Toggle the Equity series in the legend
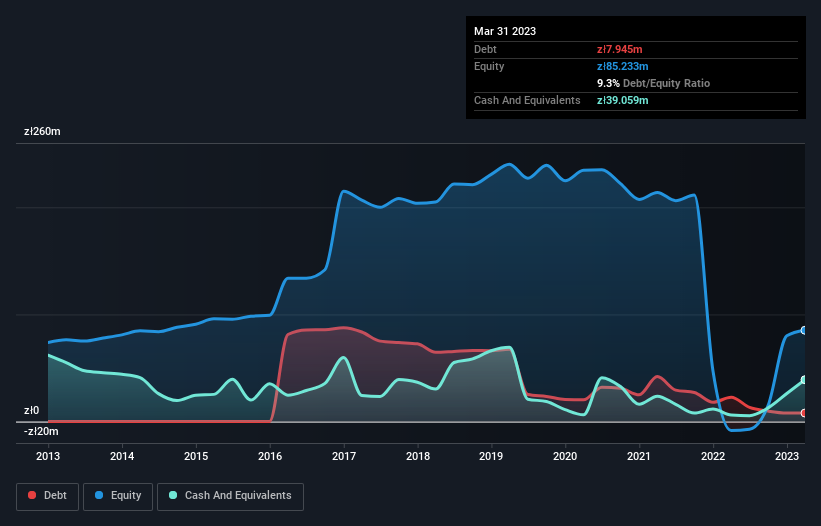 tap(118, 496)
